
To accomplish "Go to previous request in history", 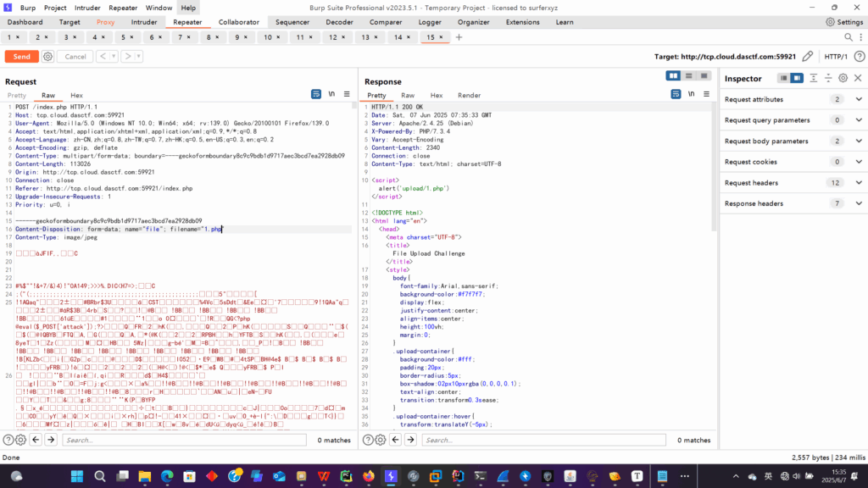I will pyautogui.click(x=103, y=57).
